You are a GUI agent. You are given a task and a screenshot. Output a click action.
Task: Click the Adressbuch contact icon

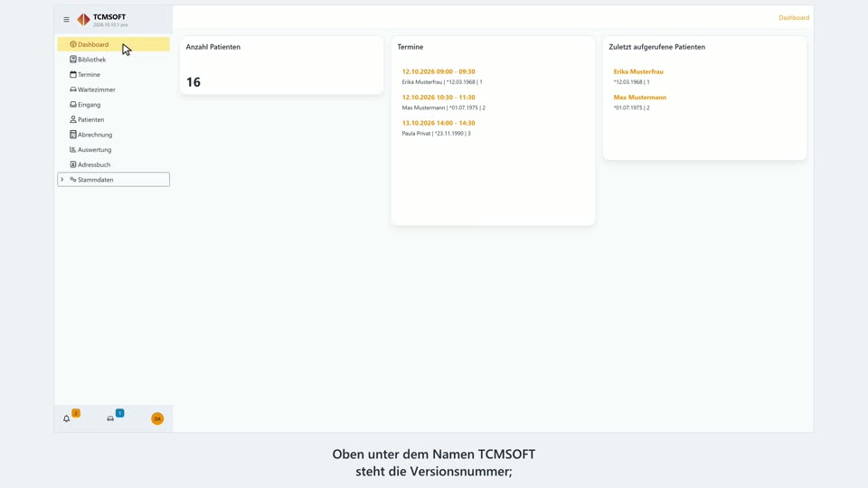[x=73, y=164]
